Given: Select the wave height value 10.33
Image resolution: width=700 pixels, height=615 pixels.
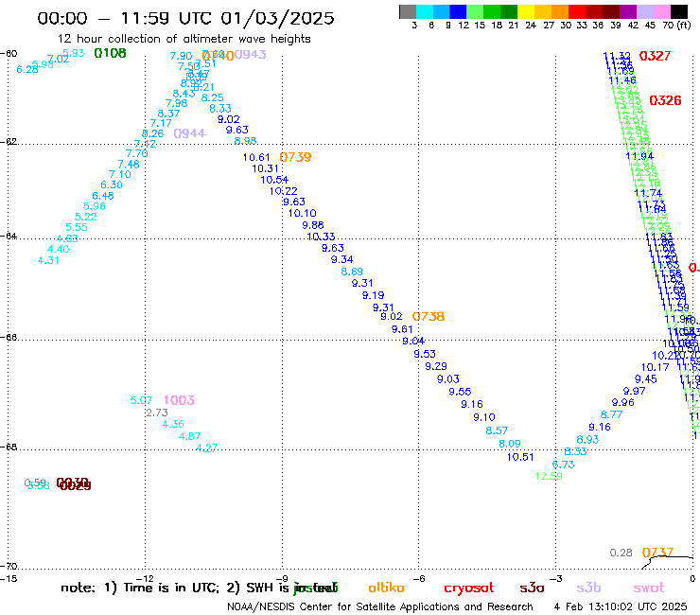Looking at the screenshot, I should [321, 237].
